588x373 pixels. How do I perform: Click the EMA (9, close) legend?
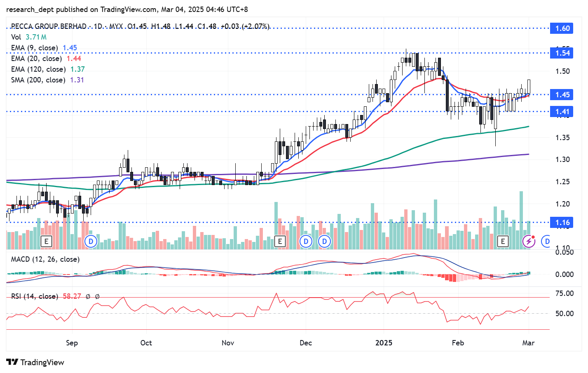(x=35, y=48)
